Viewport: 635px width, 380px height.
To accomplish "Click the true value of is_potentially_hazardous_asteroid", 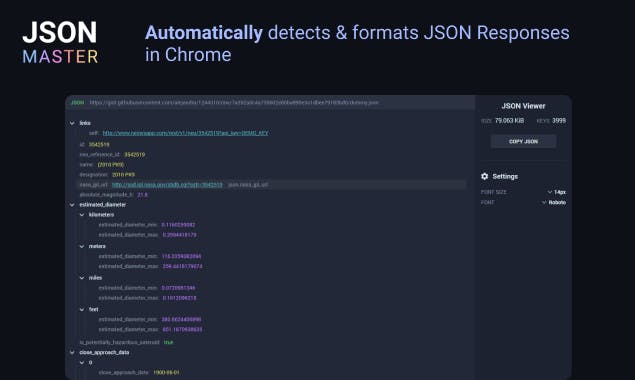I will click(168, 342).
